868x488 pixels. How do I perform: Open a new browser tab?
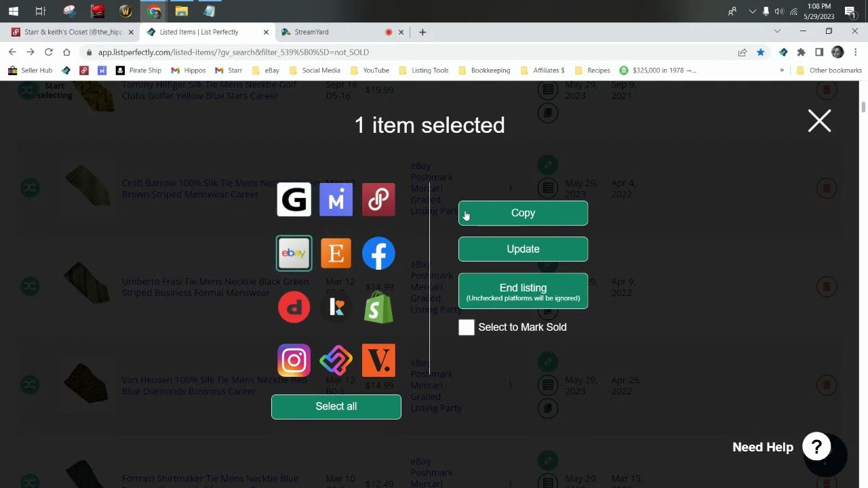point(422,32)
